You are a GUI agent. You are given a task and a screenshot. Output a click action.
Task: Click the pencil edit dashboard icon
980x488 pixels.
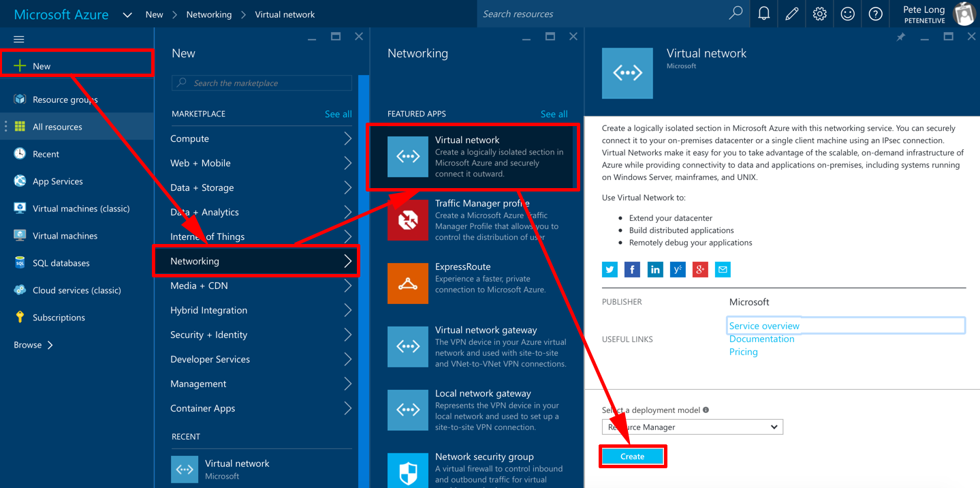click(x=792, y=14)
